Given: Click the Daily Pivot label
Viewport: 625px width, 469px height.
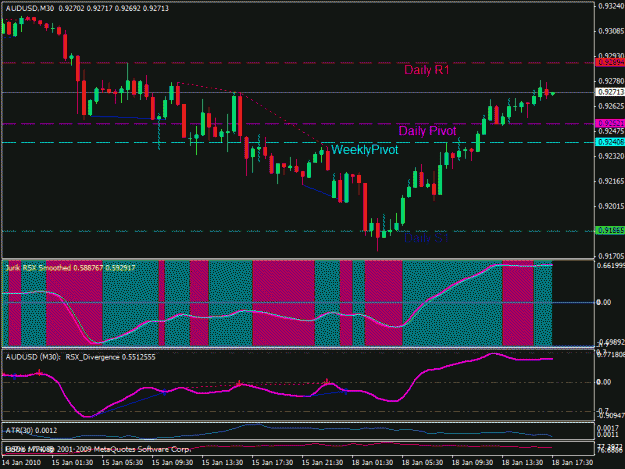Looking at the screenshot, I should coord(427,131).
